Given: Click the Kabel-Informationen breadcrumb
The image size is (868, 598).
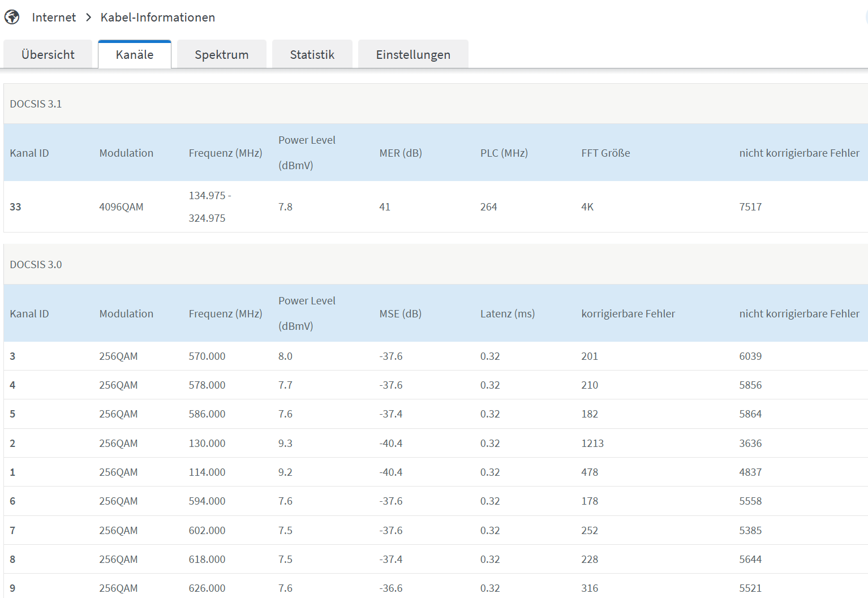Looking at the screenshot, I should coord(158,18).
